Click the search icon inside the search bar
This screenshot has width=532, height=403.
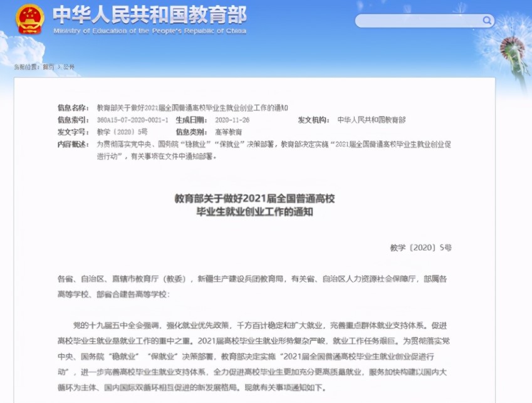[x=487, y=20]
